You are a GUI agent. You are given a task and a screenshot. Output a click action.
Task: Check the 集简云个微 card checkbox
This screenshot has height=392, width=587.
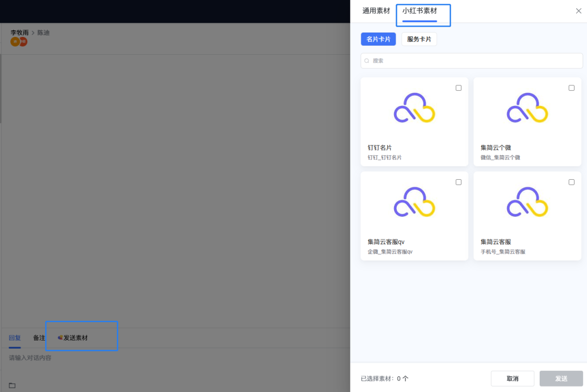coord(571,88)
